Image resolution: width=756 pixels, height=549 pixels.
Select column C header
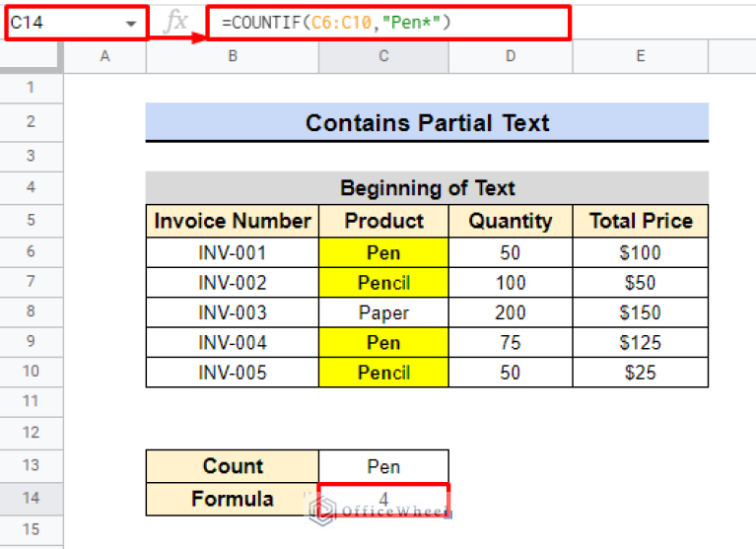383,57
